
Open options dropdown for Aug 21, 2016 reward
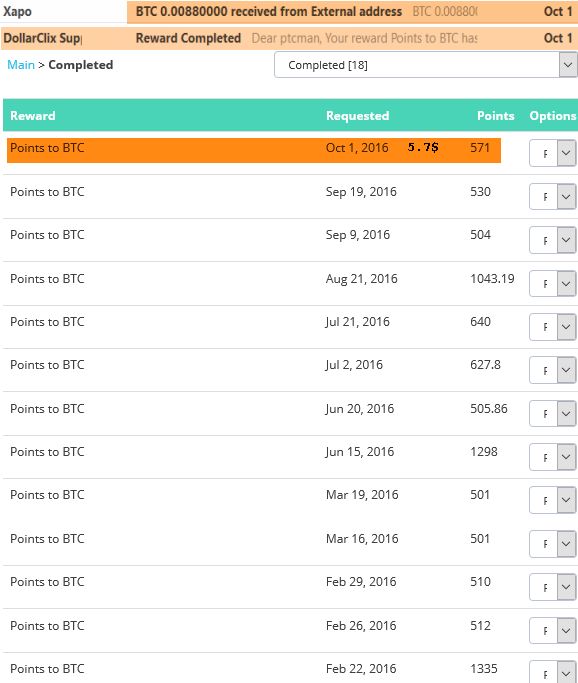point(553,284)
